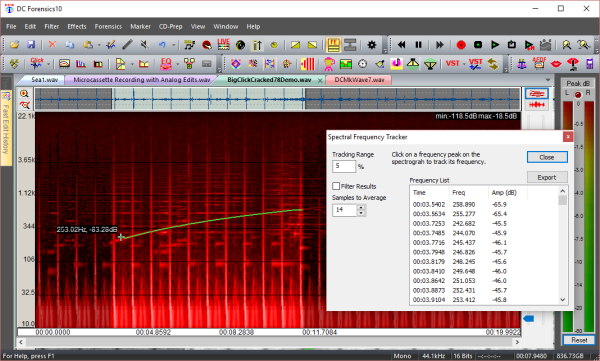Open the Marker menu
The width and height of the screenshot is (600, 361).
[x=140, y=26]
